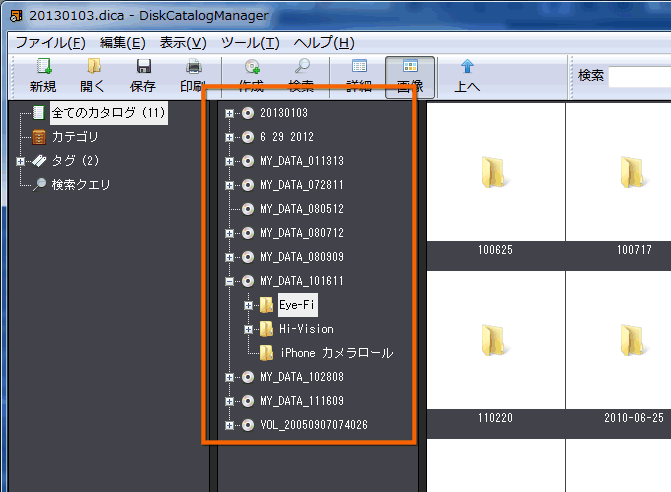
Task: Expand the 6 29 2012 disc node
Action: (x=229, y=137)
